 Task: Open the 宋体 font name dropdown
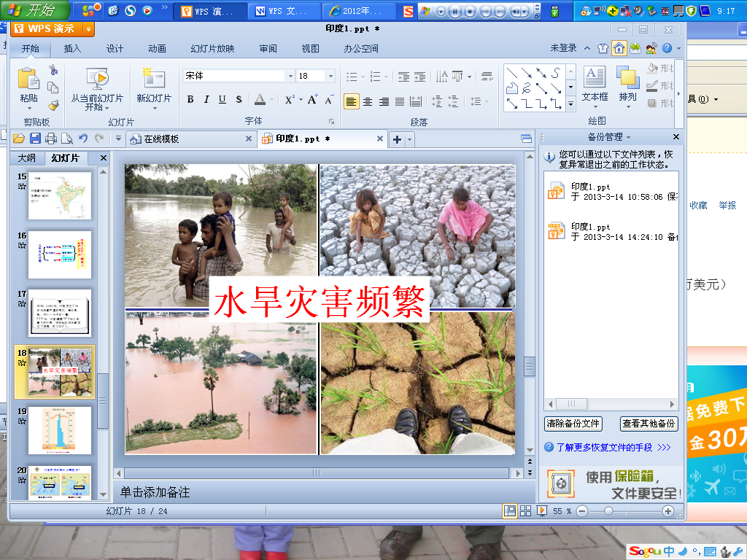(290, 76)
